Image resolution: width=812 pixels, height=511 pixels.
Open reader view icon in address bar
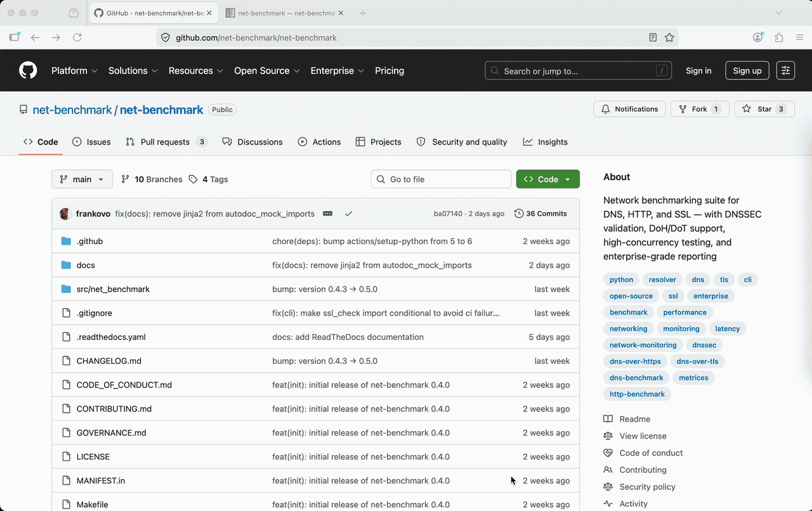point(653,37)
